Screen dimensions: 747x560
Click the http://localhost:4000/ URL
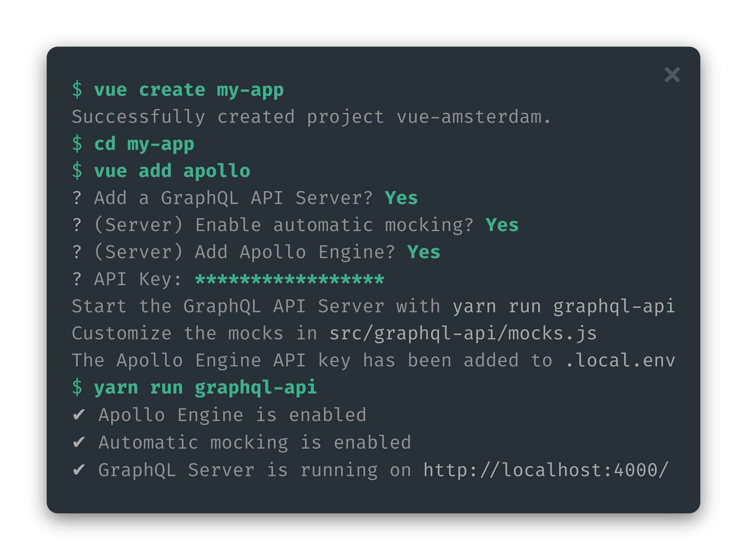546,470
